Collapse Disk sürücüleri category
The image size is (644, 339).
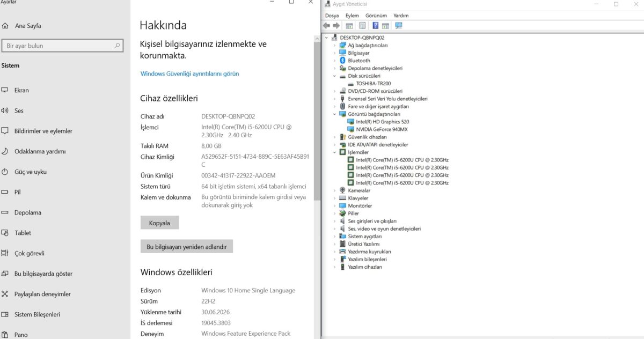pyautogui.click(x=334, y=76)
